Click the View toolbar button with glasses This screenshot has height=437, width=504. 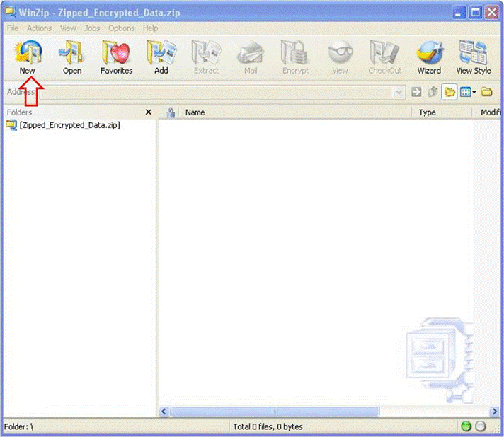pos(340,57)
